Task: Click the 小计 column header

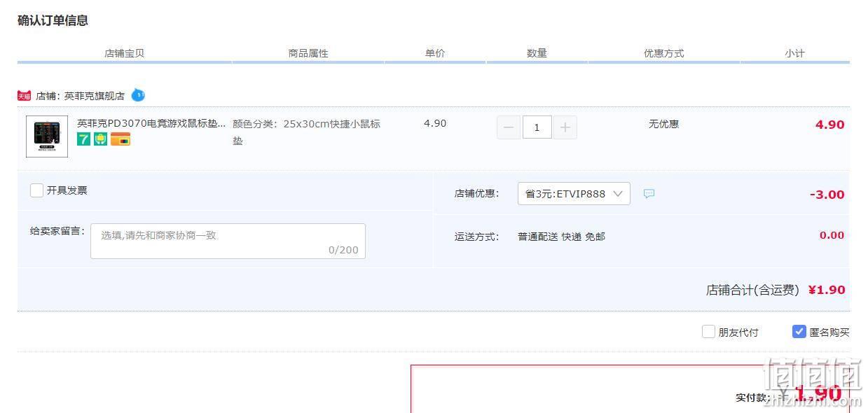Action: coord(795,53)
